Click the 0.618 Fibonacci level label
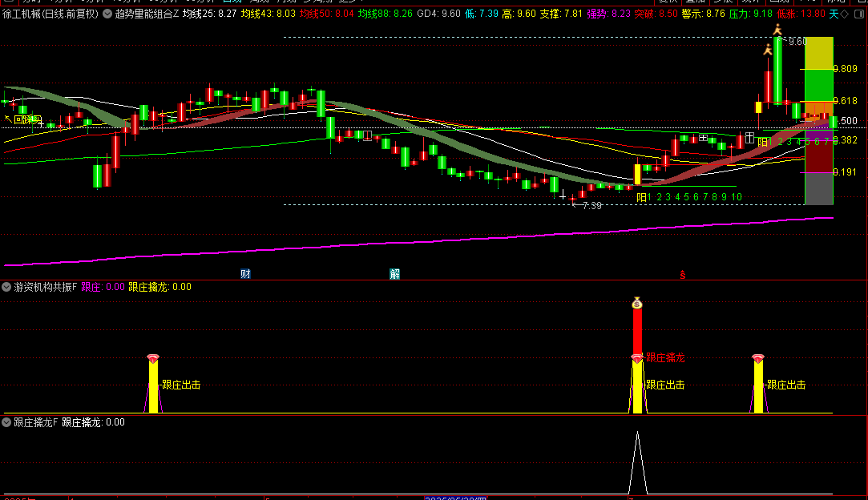 coord(846,101)
